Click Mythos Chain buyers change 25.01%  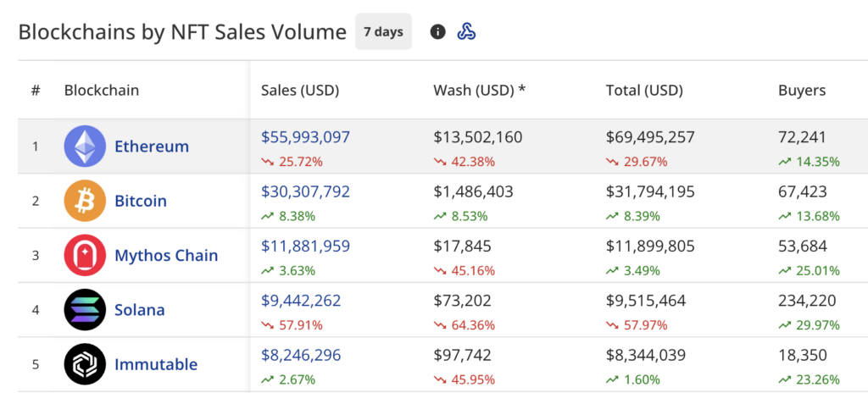pos(810,271)
